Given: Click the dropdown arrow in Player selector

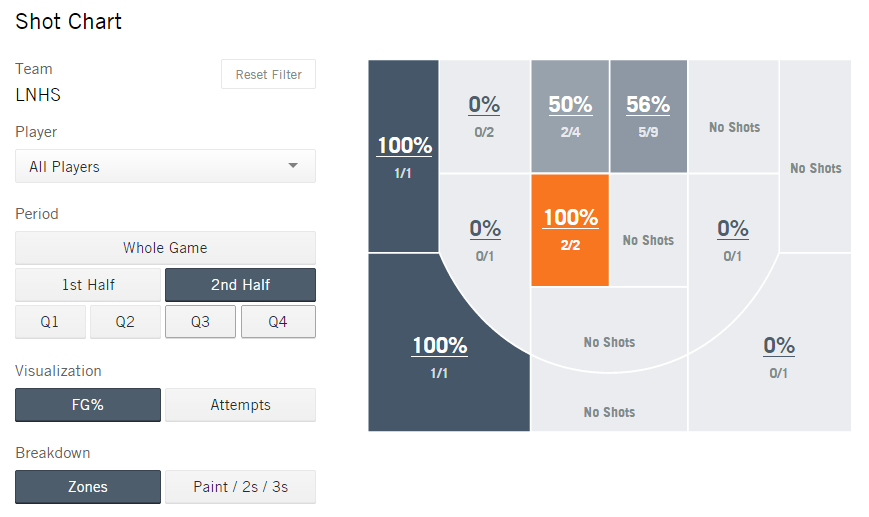Looking at the screenshot, I should pos(293,166).
